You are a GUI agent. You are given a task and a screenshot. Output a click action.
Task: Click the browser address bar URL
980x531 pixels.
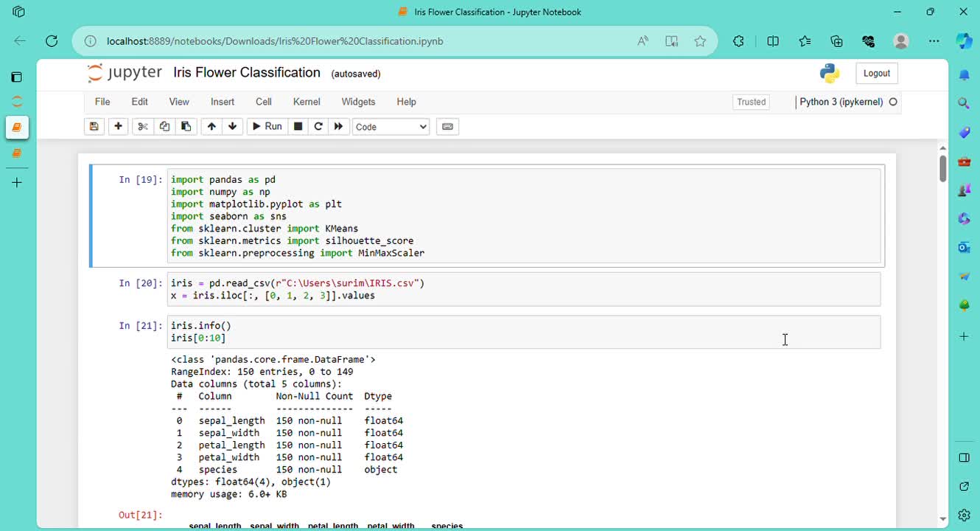pos(275,41)
